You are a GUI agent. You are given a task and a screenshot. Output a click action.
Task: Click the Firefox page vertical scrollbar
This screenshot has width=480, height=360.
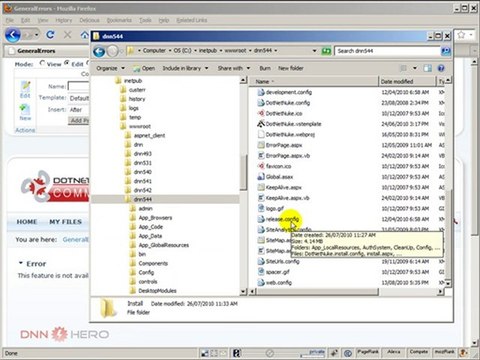tap(475, 150)
